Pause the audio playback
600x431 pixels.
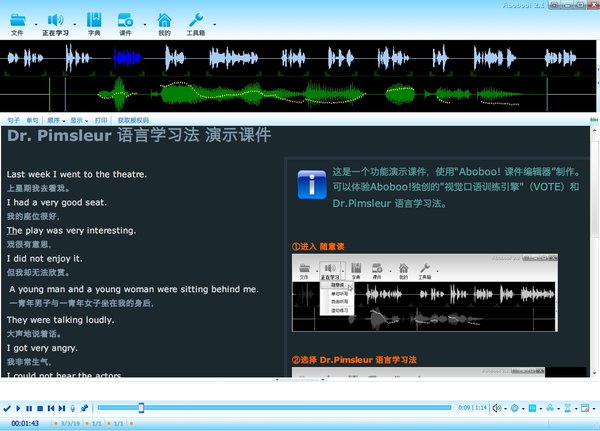pyautogui.click(x=29, y=408)
